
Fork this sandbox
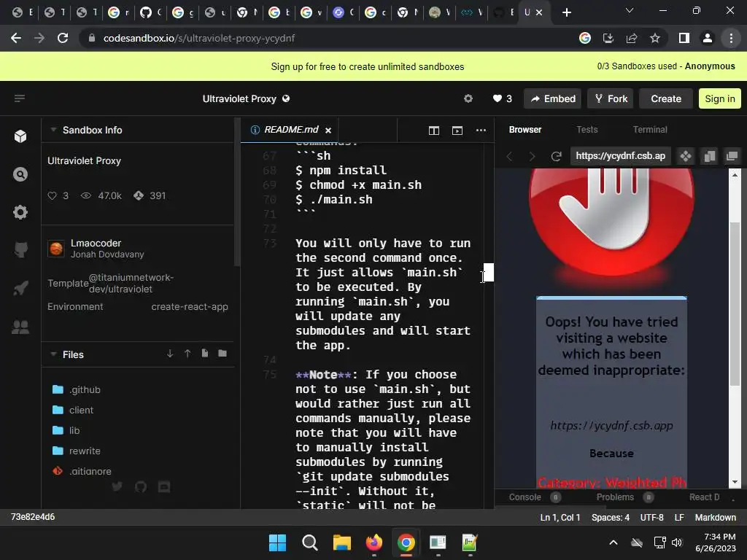point(611,98)
